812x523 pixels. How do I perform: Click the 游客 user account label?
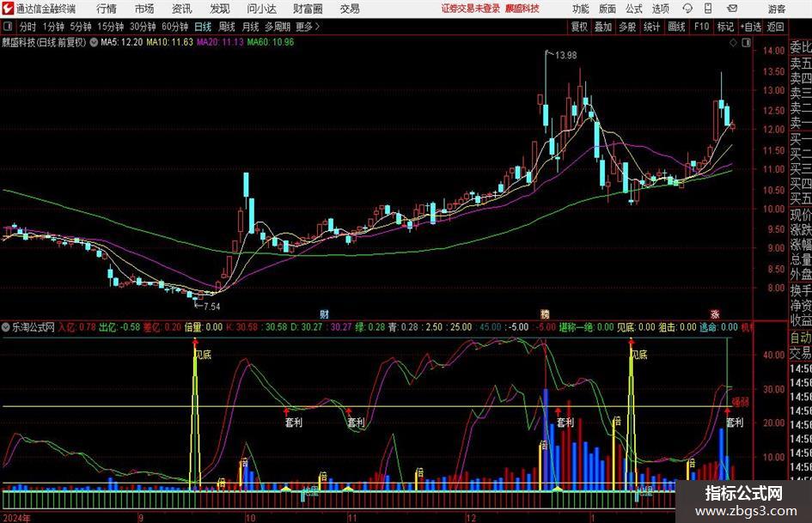[x=776, y=9]
